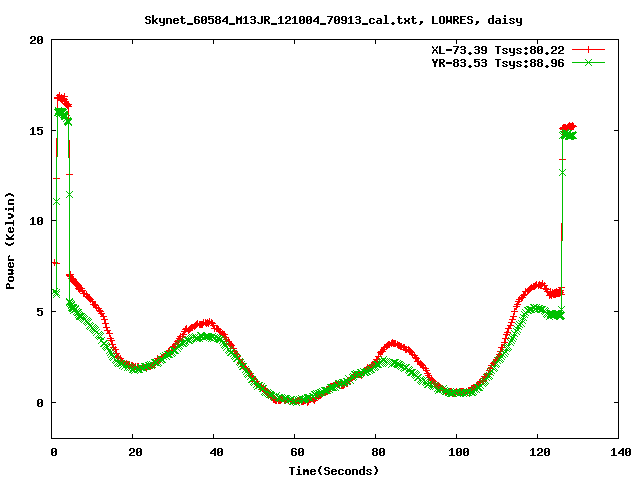
Task: Click the x-axis tick label 60
Action: coord(297,452)
